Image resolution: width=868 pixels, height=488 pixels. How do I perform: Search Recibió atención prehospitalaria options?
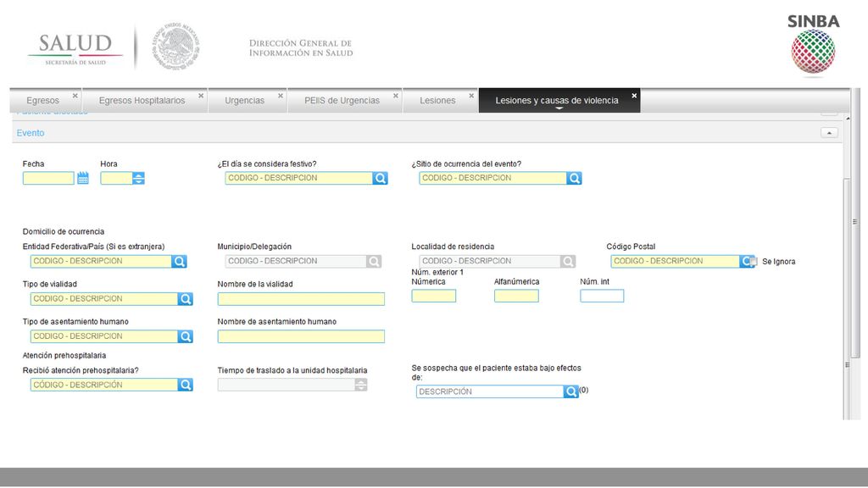186,385
